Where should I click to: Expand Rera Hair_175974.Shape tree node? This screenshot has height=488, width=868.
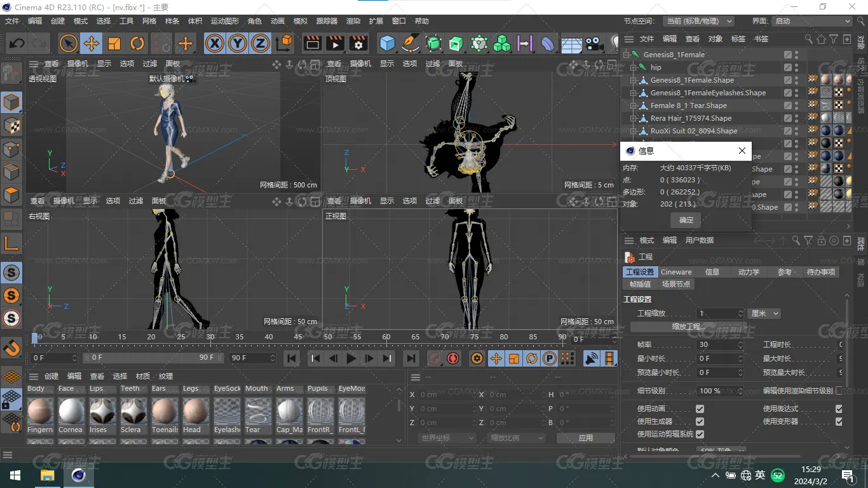633,118
